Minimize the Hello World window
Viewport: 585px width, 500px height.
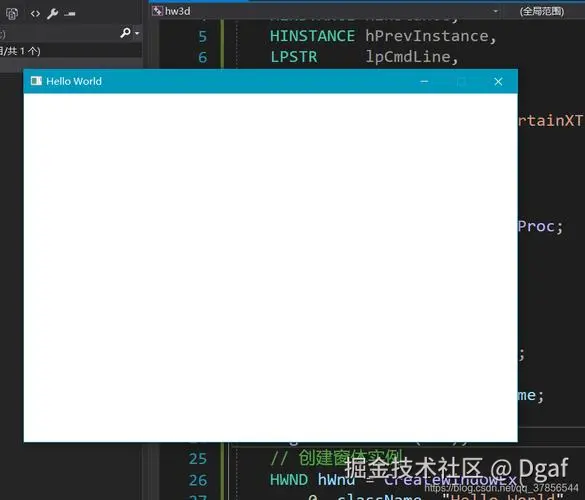tap(424, 81)
